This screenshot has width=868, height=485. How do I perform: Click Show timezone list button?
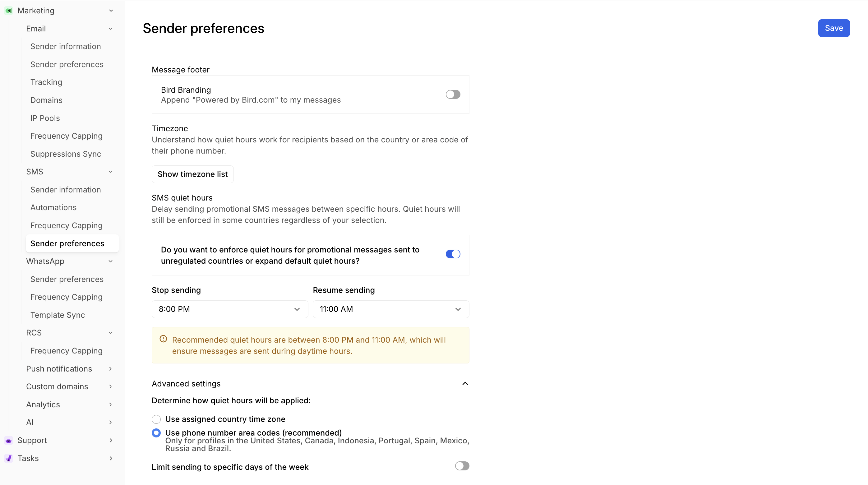[193, 174]
